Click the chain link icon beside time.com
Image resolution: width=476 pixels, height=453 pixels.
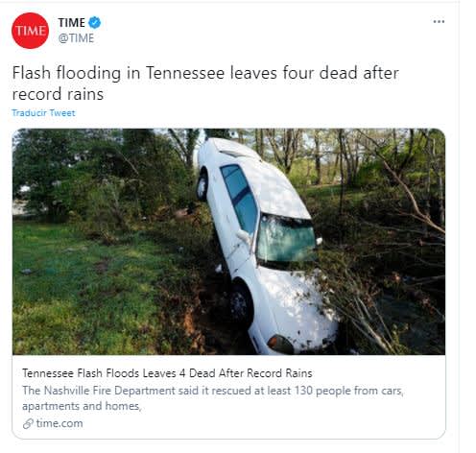tap(28, 423)
